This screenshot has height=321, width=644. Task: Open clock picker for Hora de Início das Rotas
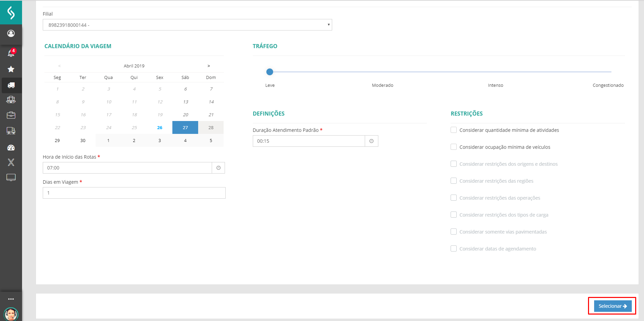coord(219,168)
